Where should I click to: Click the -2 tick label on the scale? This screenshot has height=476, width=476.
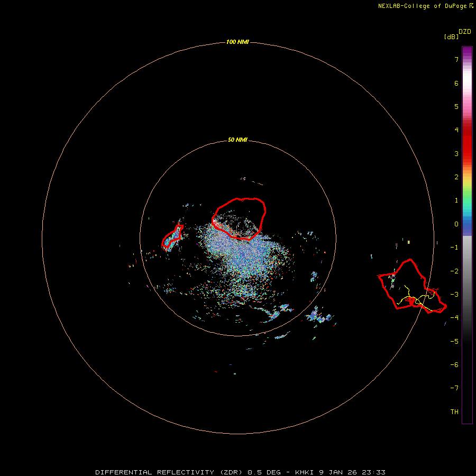click(x=454, y=271)
